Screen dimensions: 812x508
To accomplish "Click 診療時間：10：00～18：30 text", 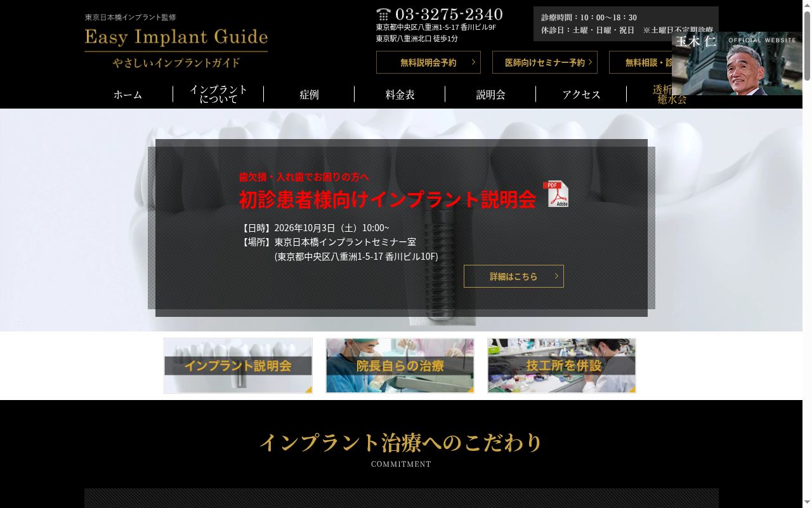I will click(x=589, y=17).
